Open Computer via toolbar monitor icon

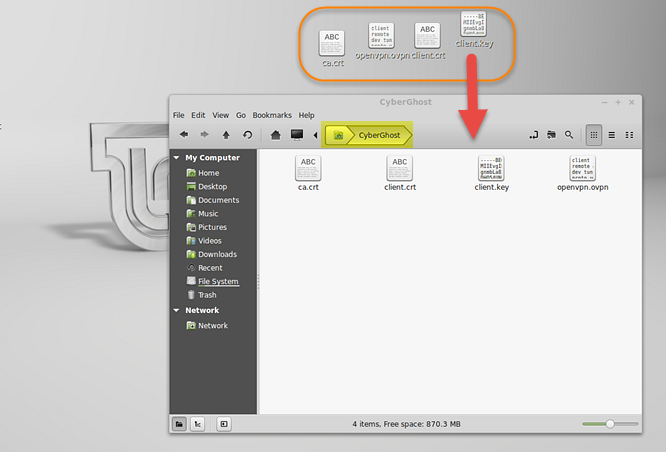297,135
